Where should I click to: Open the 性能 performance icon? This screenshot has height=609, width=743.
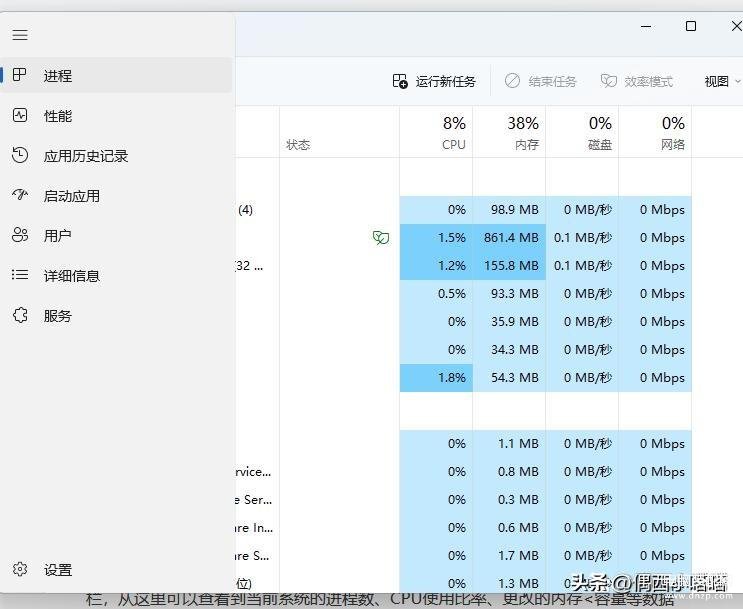20,115
